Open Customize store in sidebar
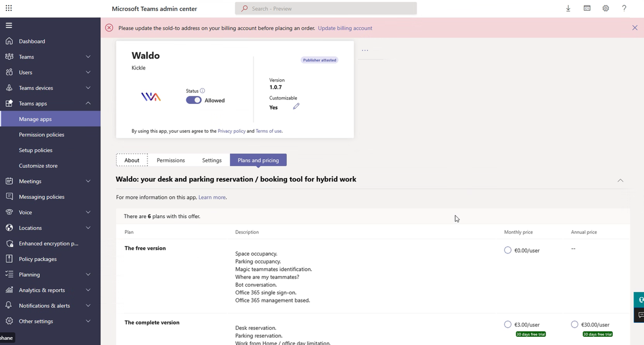Viewport: 644px width, 345px height. pos(50,166)
